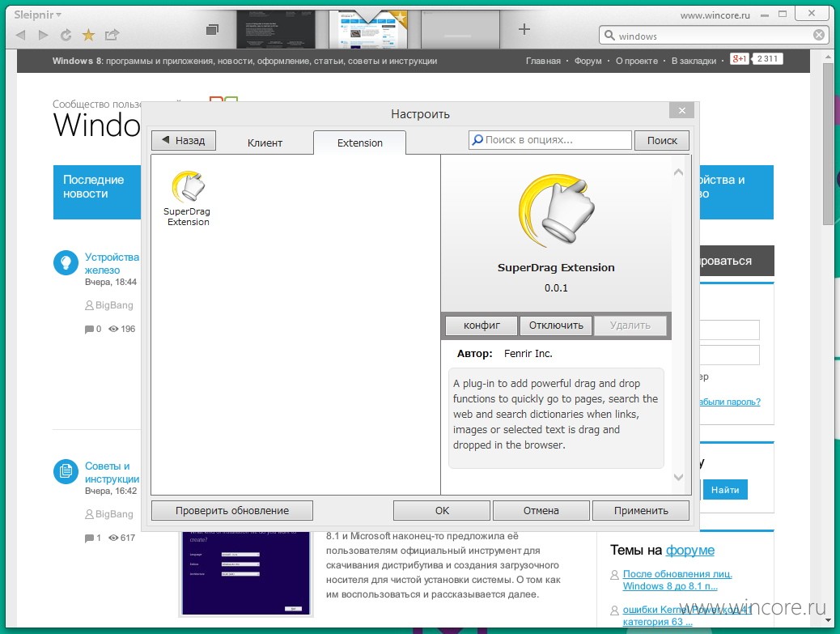Image resolution: width=840 pixels, height=634 pixels.
Task: Switch to the wincore tab thumbnail
Action: tap(368, 29)
